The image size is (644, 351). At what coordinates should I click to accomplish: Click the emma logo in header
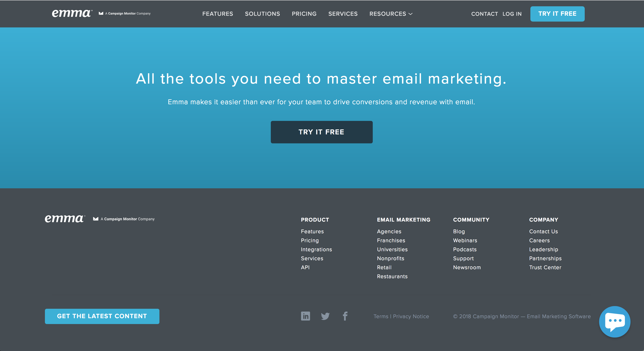(72, 13)
